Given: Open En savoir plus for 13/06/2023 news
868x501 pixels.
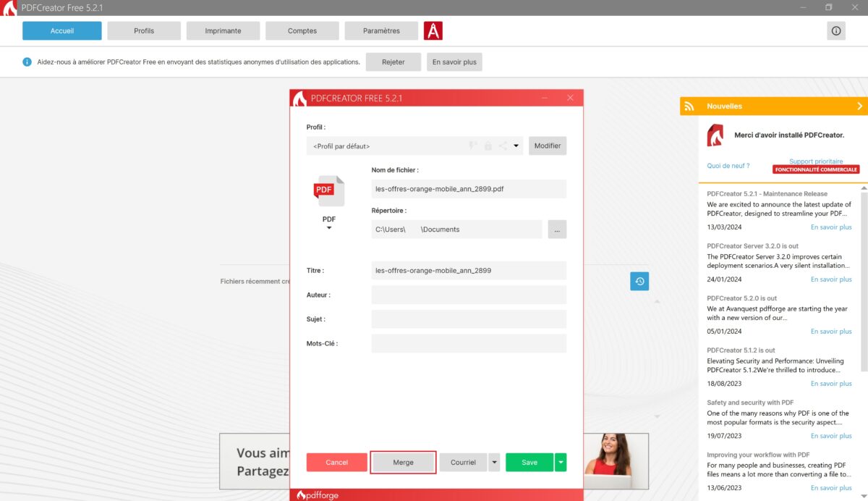Looking at the screenshot, I should (831, 488).
